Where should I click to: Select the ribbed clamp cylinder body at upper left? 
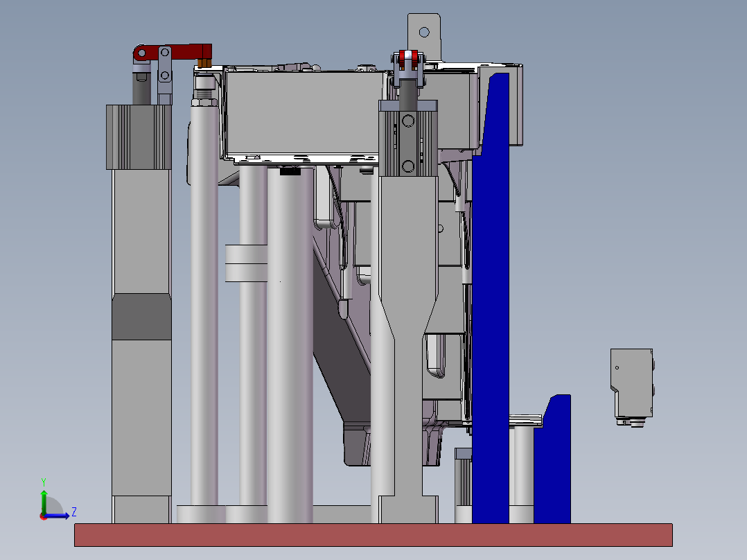(139, 137)
